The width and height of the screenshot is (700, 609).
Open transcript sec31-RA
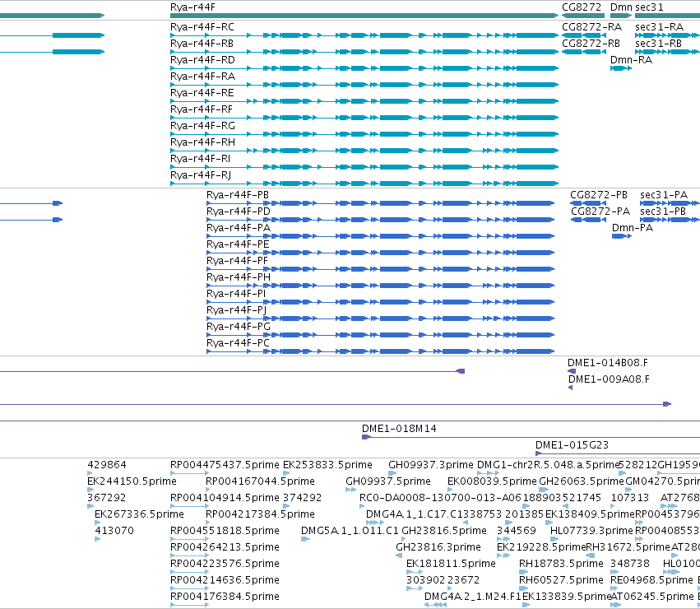click(659, 27)
